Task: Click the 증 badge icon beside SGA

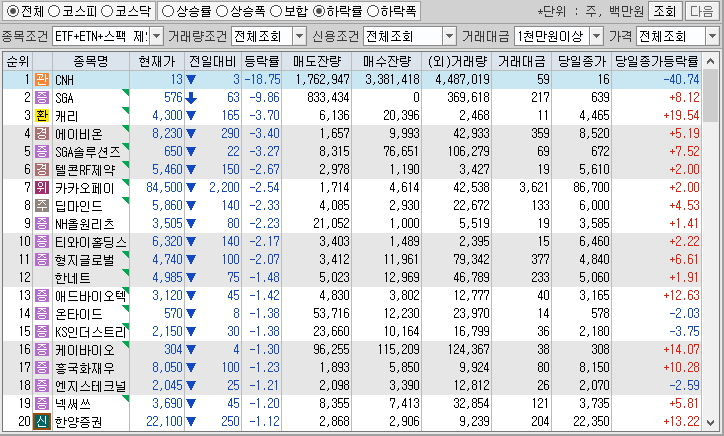Action: click(42, 97)
